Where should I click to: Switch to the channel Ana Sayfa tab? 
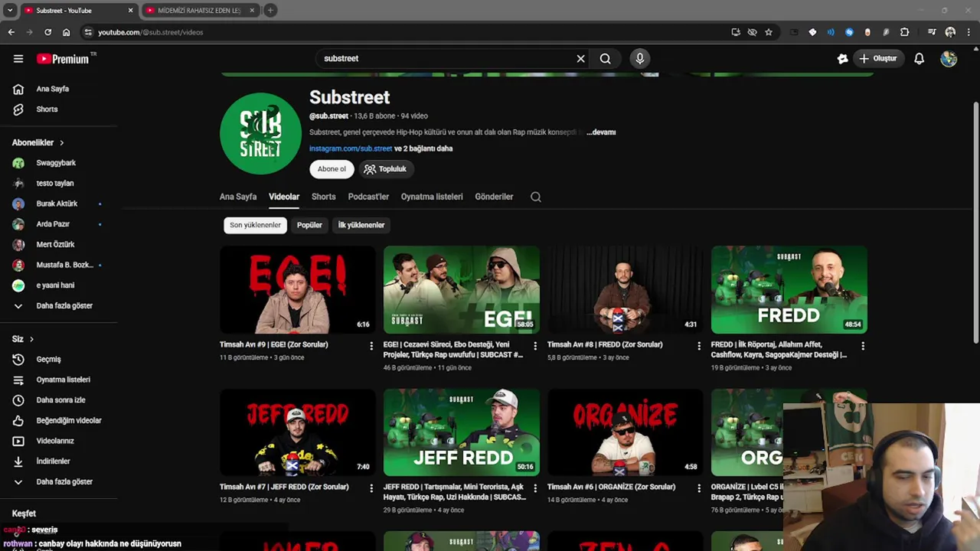point(238,197)
